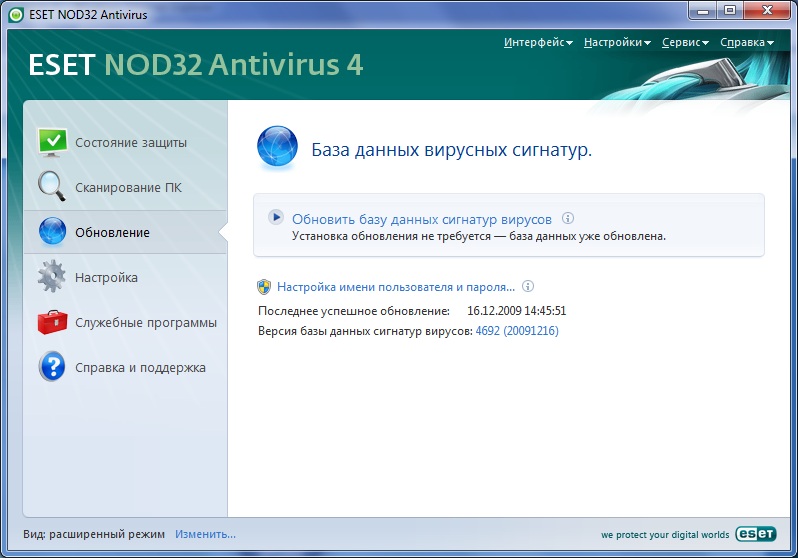This screenshot has width=798, height=558.
Task: Click virus database version 4692 (20091216) link
Action: [x=516, y=331]
